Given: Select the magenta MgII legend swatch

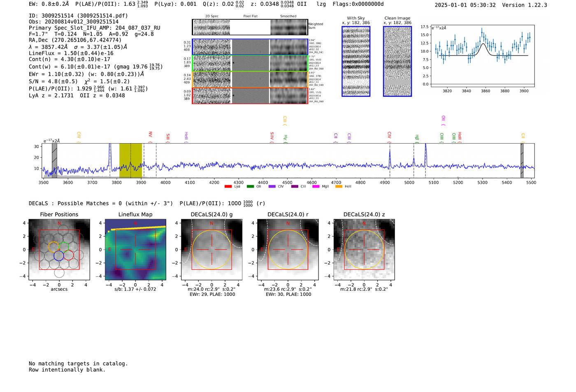Looking at the screenshot, I should tap(316, 186).
